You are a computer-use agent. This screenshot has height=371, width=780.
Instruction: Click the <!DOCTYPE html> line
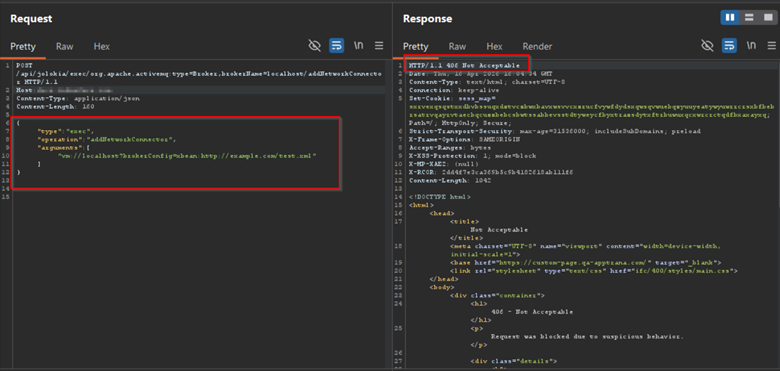pyautogui.click(x=439, y=197)
